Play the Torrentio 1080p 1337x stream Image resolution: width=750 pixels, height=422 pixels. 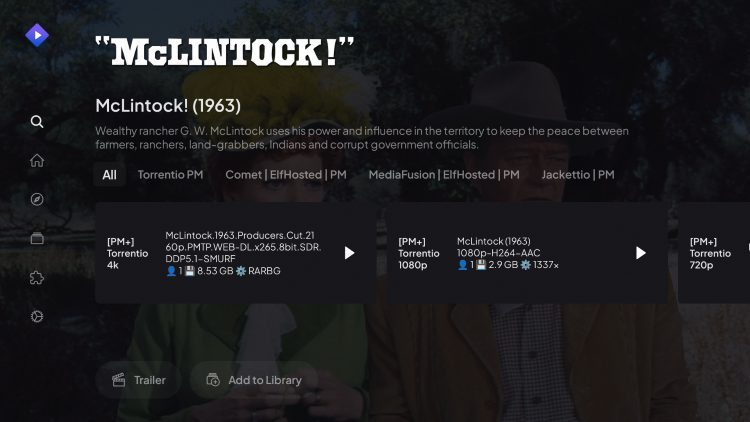[640, 253]
